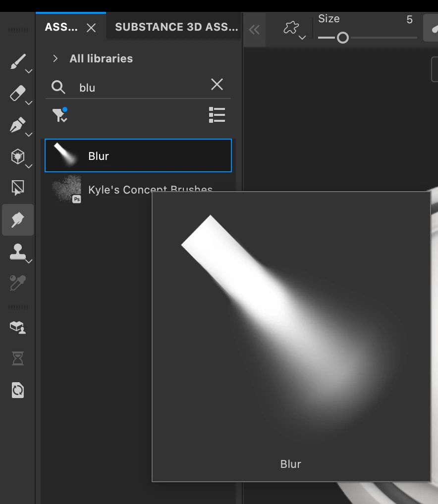Image resolution: width=438 pixels, height=504 pixels.
Task: Open clone stamp variants arrow
Action: tap(29, 261)
